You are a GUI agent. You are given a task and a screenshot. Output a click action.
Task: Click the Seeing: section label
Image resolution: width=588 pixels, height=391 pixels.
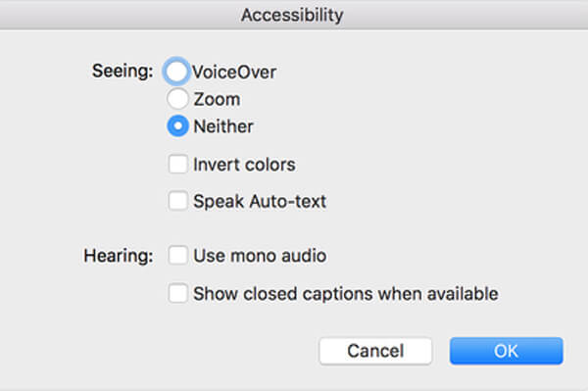[122, 71]
